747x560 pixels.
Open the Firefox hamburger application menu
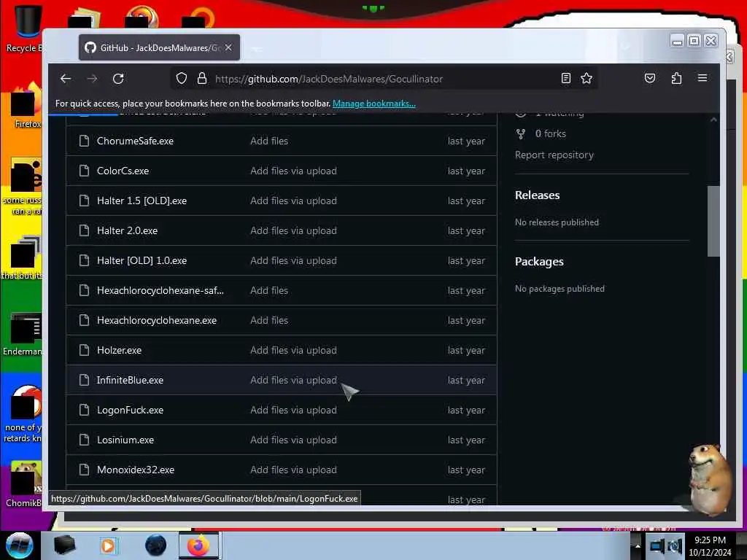(x=703, y=77)
